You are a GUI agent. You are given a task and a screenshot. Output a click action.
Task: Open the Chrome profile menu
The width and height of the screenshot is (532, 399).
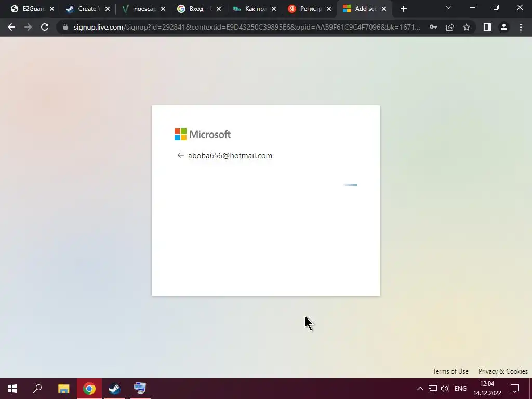tap(504, 27)
